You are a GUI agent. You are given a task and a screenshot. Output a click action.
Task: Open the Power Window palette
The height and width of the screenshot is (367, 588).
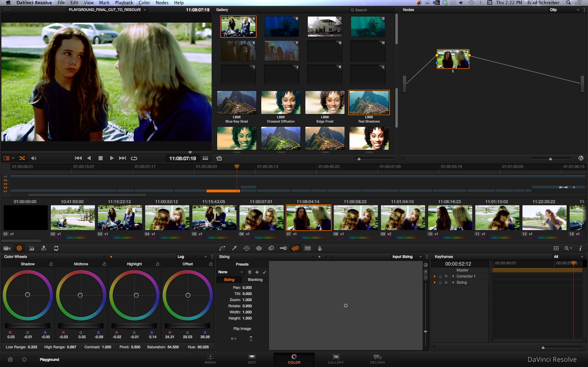(247, 248)
